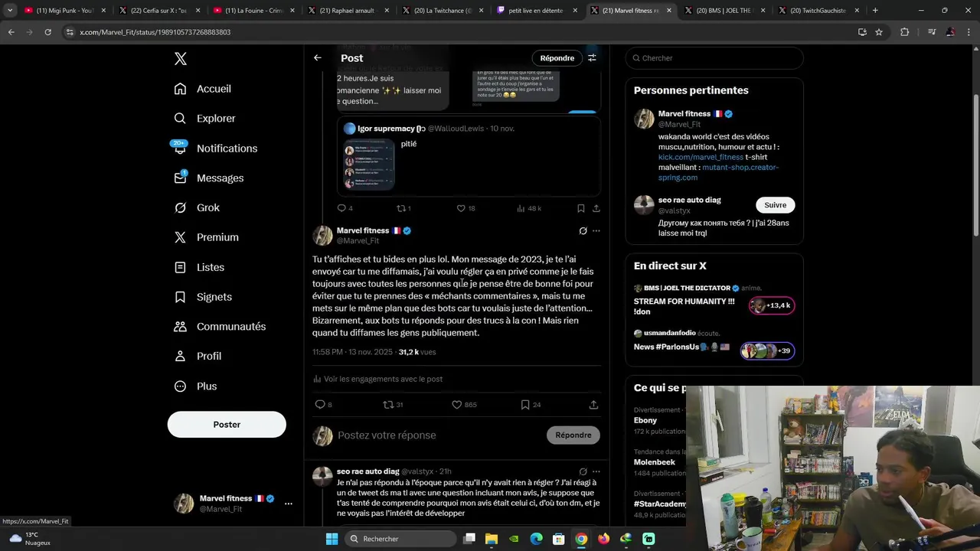The image size is (980, 551).
Task: Switch to petit live en détente tab
Action: 536,11
